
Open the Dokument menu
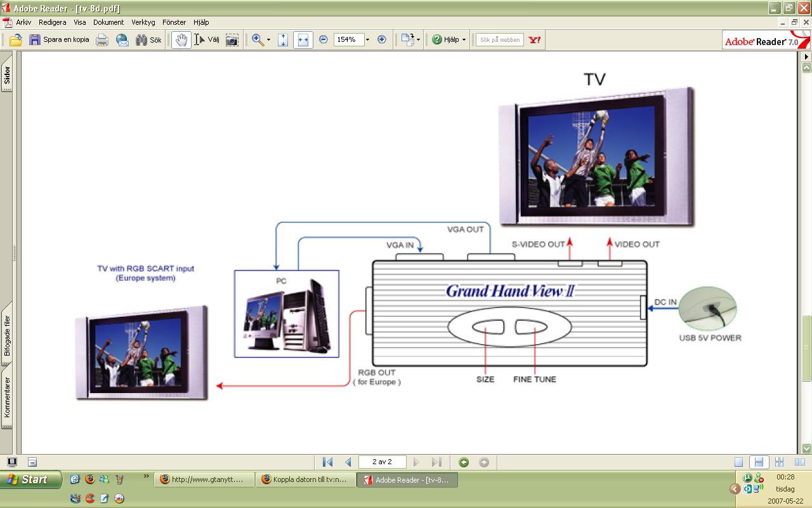click(x=108, y=22)
